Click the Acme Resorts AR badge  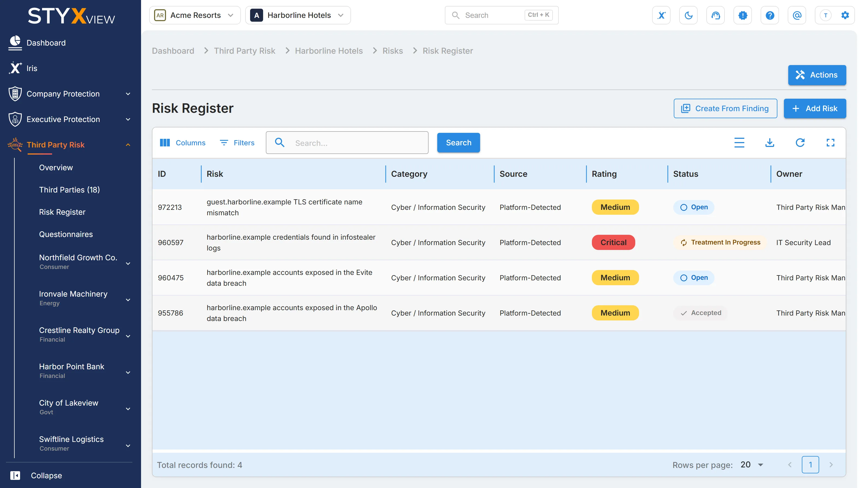(160, 15)
